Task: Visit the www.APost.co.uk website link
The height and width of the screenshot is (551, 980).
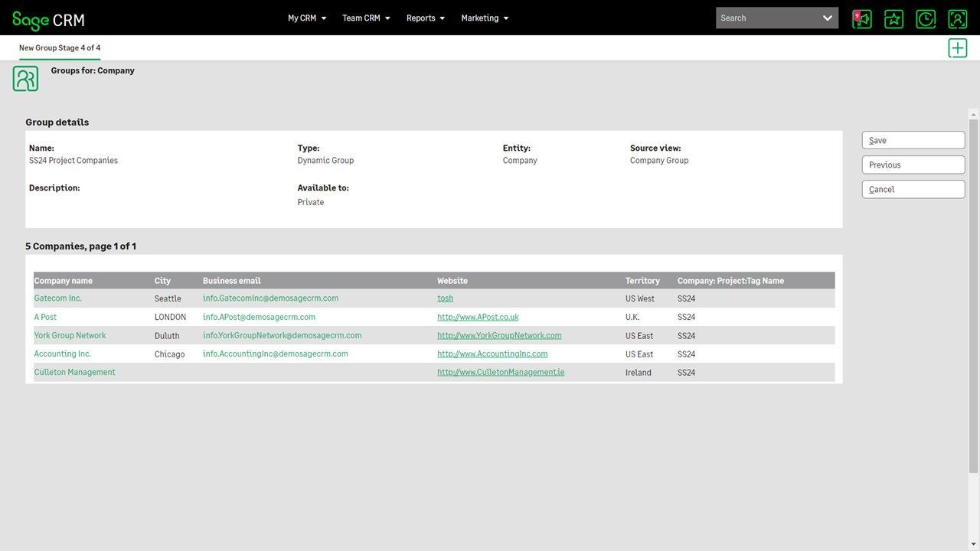Action: [479, 317]
